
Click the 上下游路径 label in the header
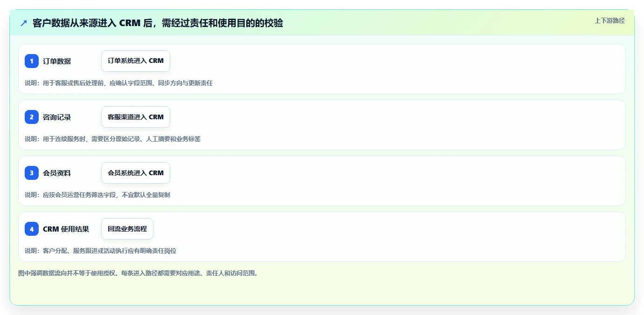click(x=609, y=21)
